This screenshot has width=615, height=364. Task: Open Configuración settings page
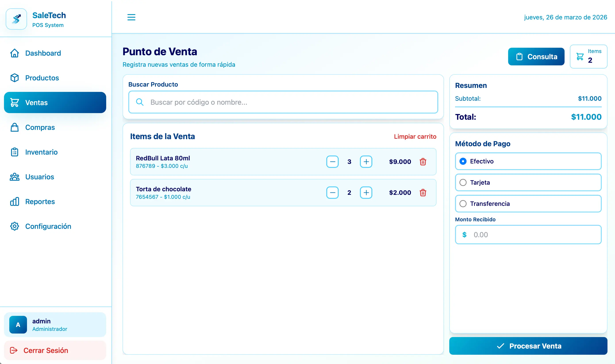pos(48,226)
